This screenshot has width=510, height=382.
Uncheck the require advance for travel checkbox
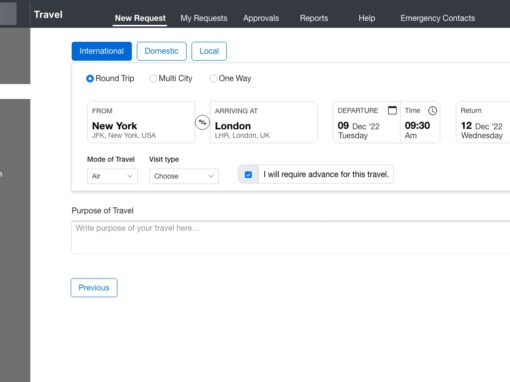248,174
